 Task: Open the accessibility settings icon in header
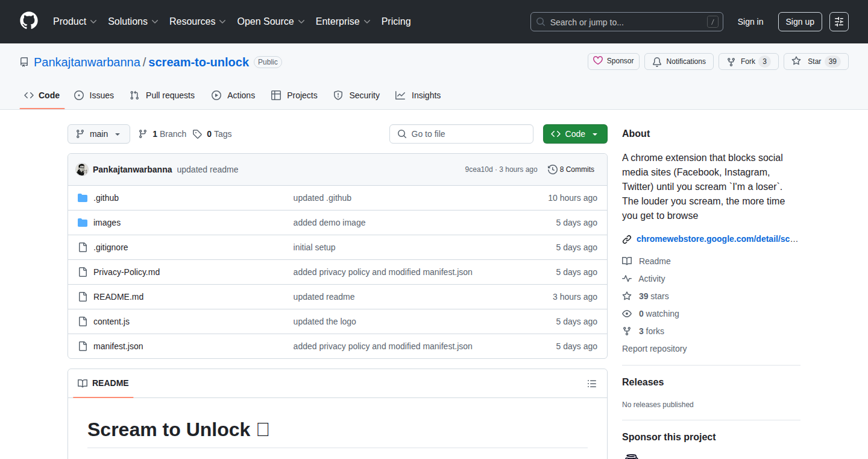coord(839,22)
